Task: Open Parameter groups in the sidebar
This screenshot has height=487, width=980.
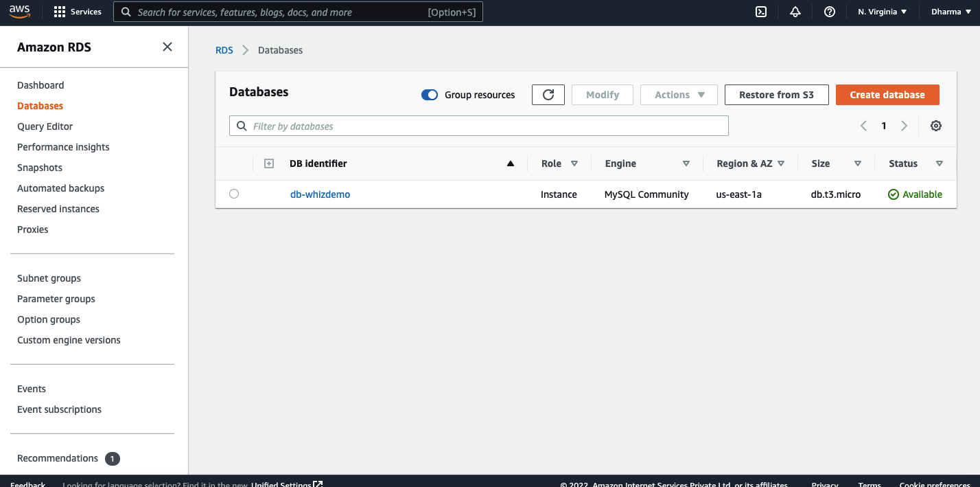Action: click(x=56, y=299)
